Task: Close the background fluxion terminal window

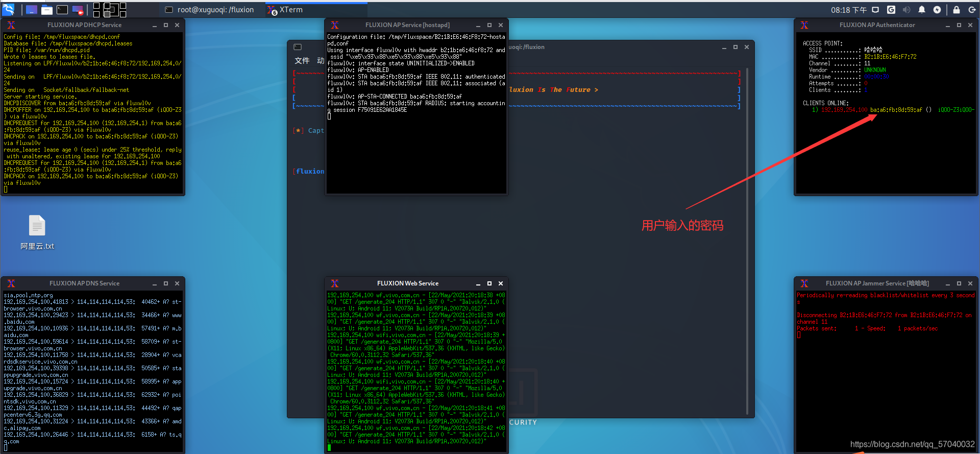Action: 747,47
